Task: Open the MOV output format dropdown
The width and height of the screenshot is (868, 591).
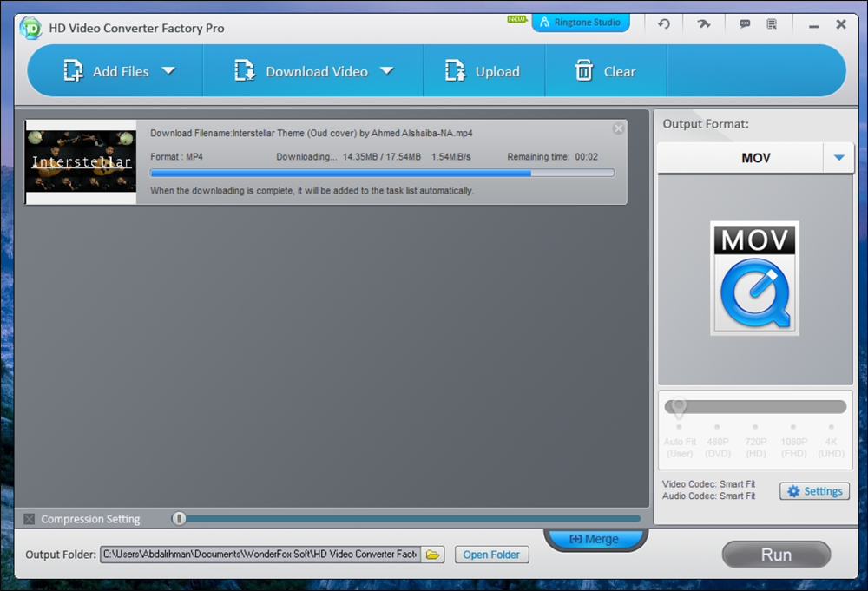Action: click(838, 157)
